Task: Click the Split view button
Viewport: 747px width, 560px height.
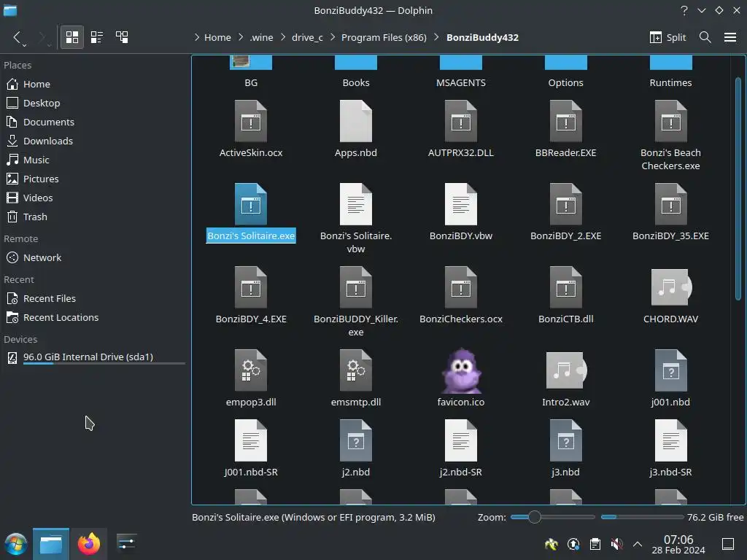Action: [668, 37]
